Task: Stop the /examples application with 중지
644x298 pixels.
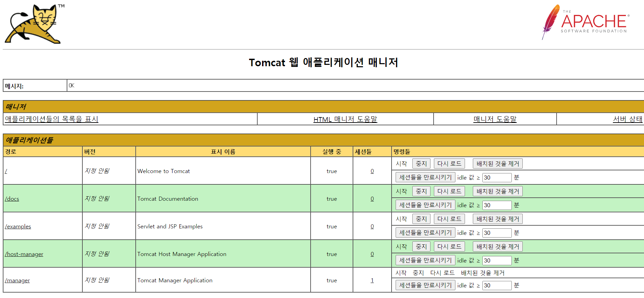Action: [421, 219]
